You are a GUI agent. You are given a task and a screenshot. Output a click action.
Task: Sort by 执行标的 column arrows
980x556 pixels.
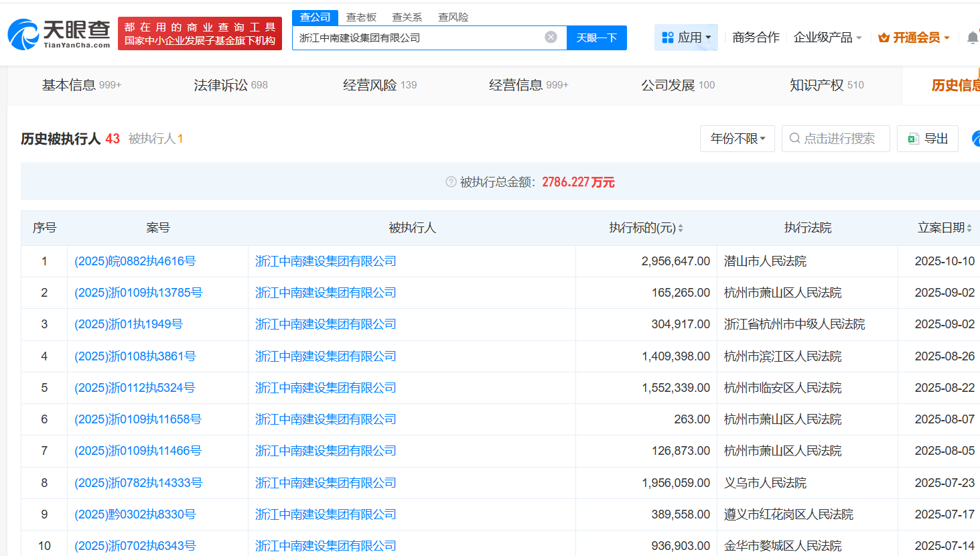[681, 228]
